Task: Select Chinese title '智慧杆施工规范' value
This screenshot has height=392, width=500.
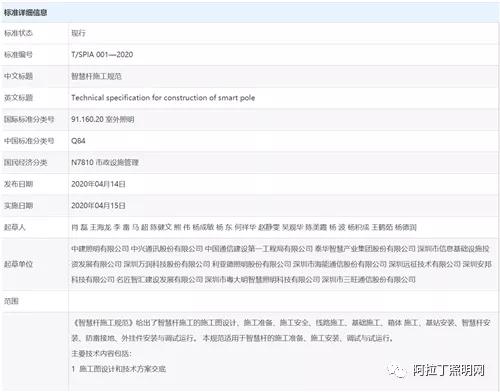Action: point(96,76)
